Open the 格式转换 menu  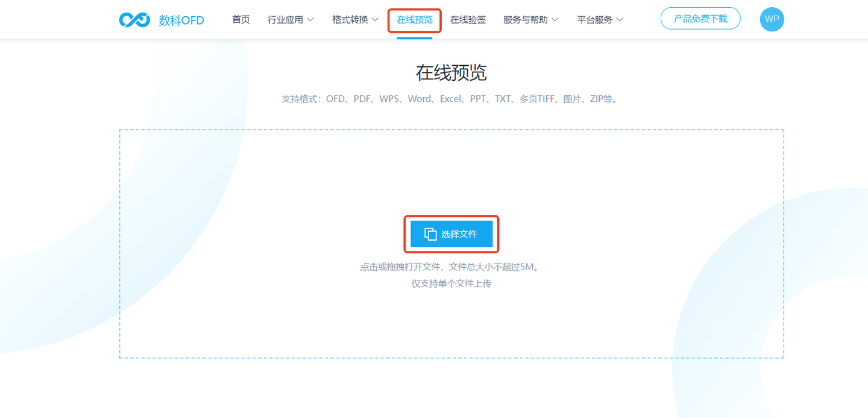pyautogui.click(x=350, y=19)
